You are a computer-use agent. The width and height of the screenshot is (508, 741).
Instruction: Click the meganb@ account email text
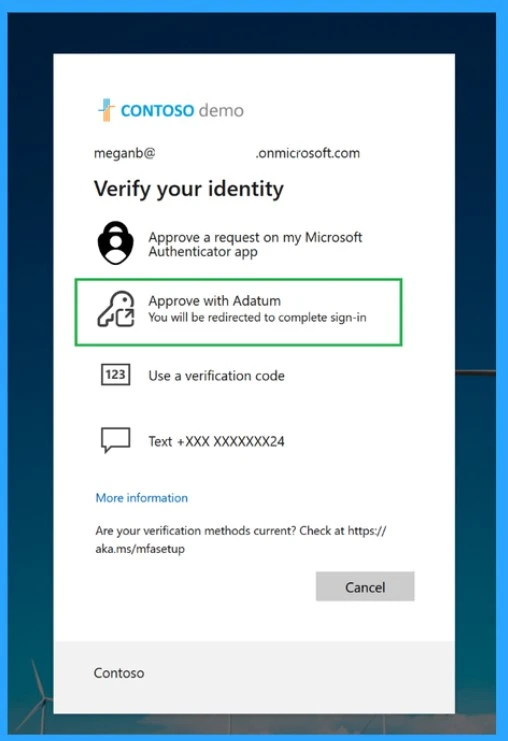click(x=227, y=153)
